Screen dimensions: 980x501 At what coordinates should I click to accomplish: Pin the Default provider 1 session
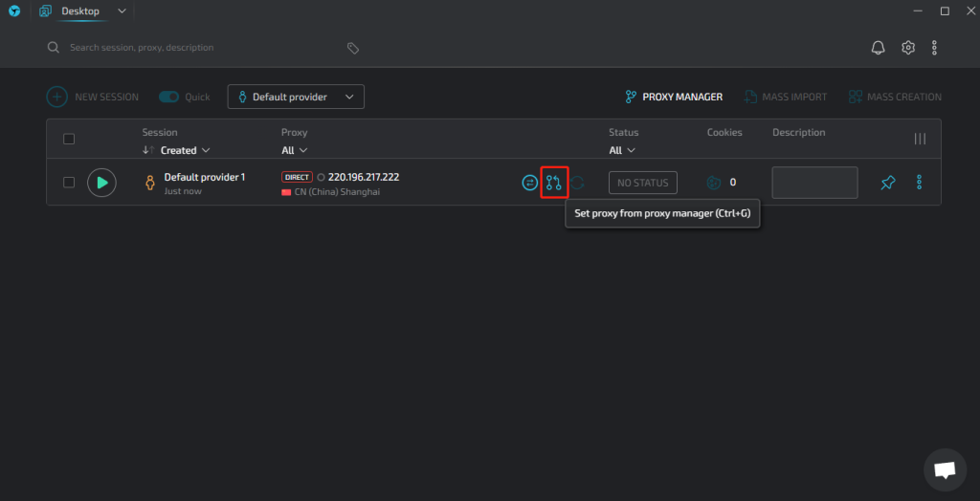click(888, 183)
